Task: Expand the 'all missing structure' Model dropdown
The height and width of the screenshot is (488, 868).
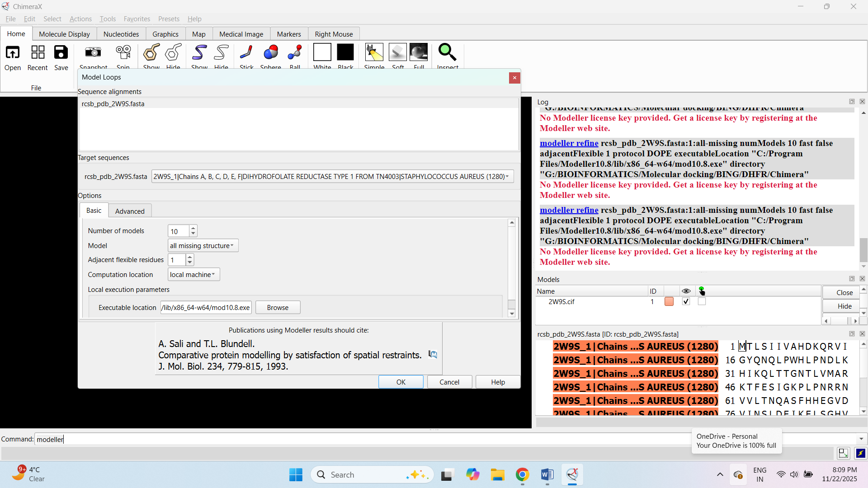Action: tap(203, 246)
